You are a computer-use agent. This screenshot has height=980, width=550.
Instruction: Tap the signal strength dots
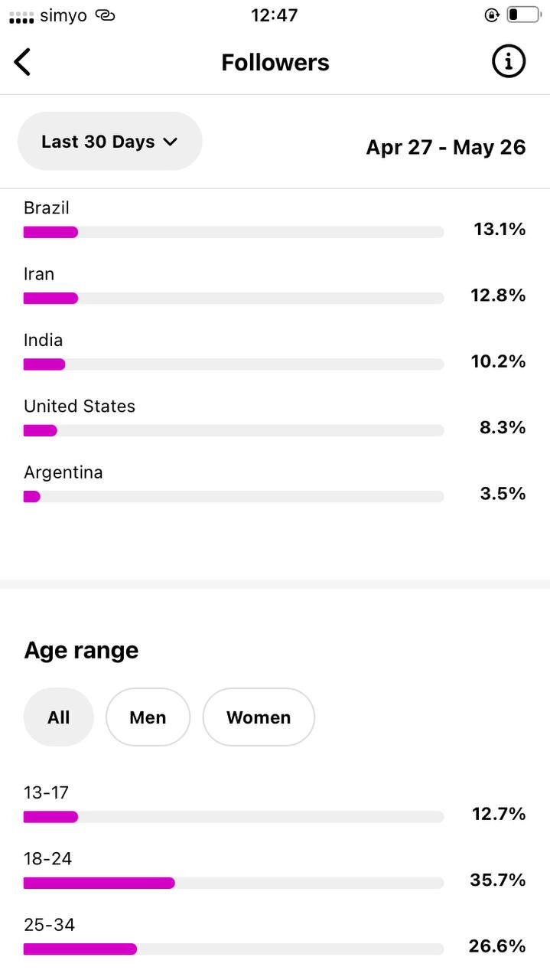coord(21,16)
